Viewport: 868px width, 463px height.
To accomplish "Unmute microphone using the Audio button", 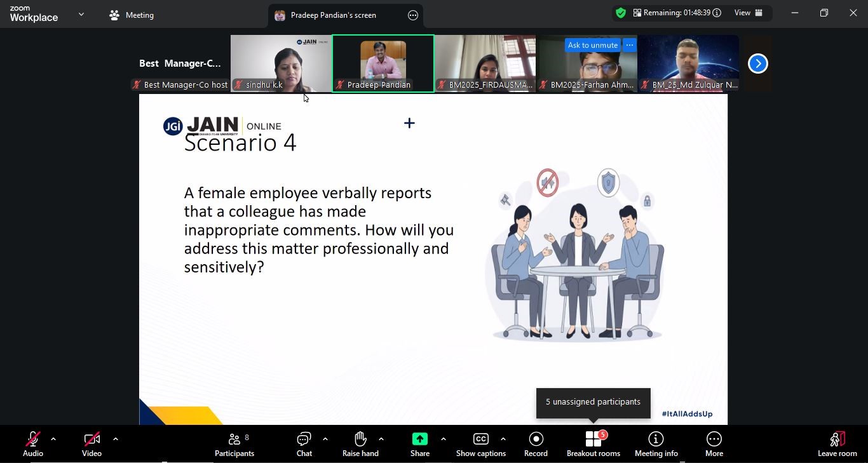I will click(32, 444).
